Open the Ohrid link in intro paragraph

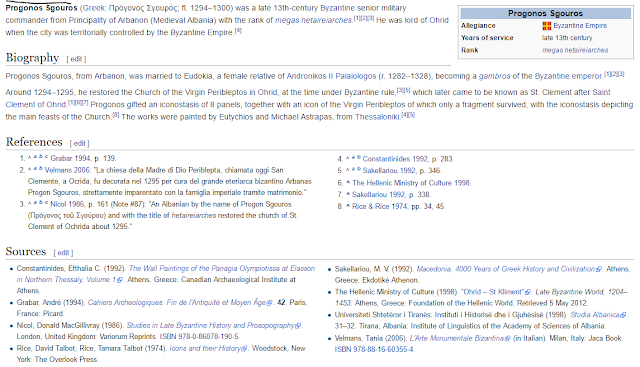[x=439, y=20]
